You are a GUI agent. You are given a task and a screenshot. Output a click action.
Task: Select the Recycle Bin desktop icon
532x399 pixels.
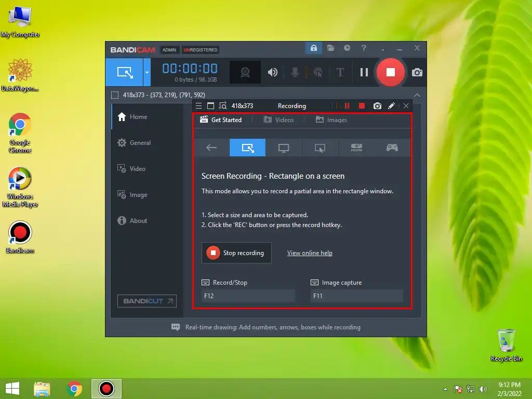(x=506, y=345)
